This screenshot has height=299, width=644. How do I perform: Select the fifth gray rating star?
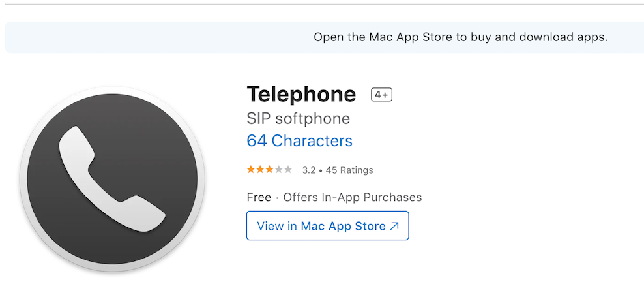point(288,170)
